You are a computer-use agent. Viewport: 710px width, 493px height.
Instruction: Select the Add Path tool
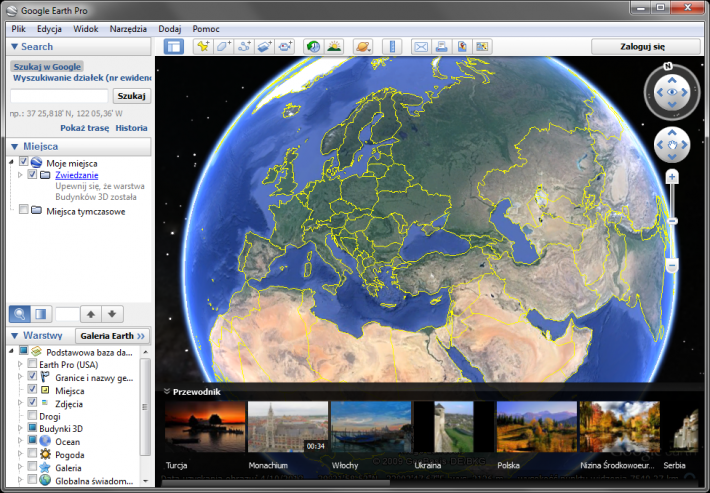click(244, 46)
